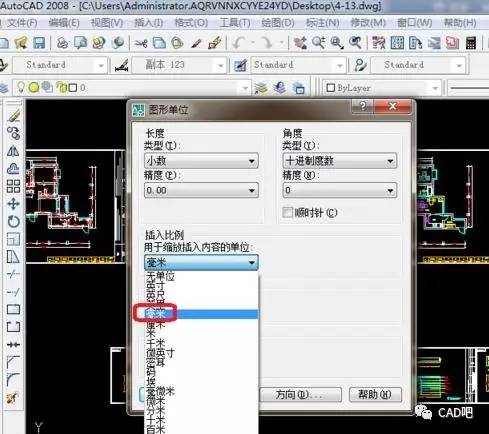Select the Rotate tool
Image resolution: width=489 pixels, height=434 pixels.
14,221
